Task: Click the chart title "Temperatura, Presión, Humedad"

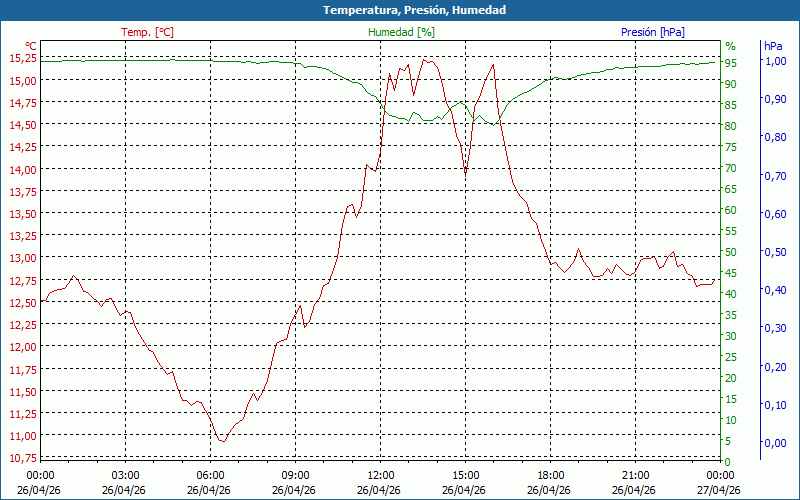Action: point(400,10)
